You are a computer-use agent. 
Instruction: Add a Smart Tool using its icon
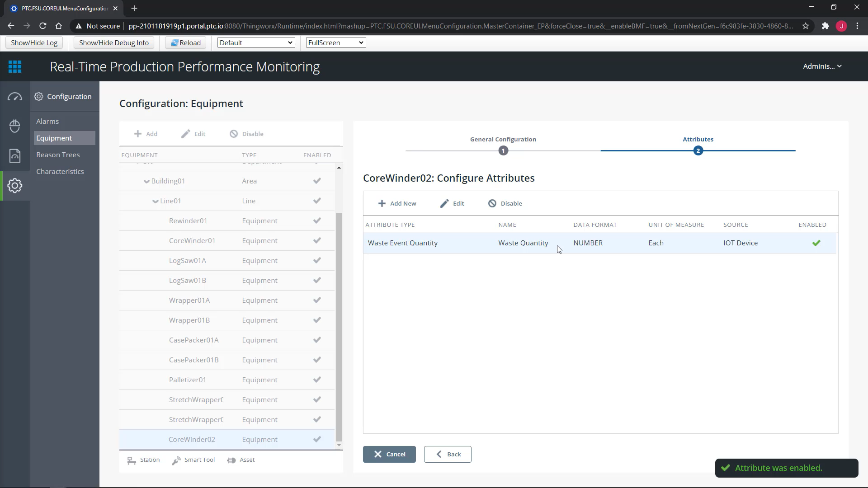click(x=176, y=460)
